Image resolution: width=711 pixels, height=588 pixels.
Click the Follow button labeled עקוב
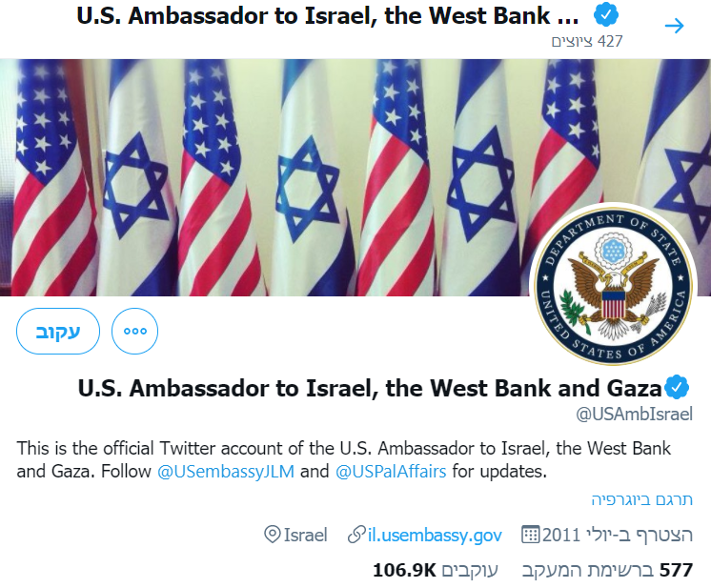58,331
